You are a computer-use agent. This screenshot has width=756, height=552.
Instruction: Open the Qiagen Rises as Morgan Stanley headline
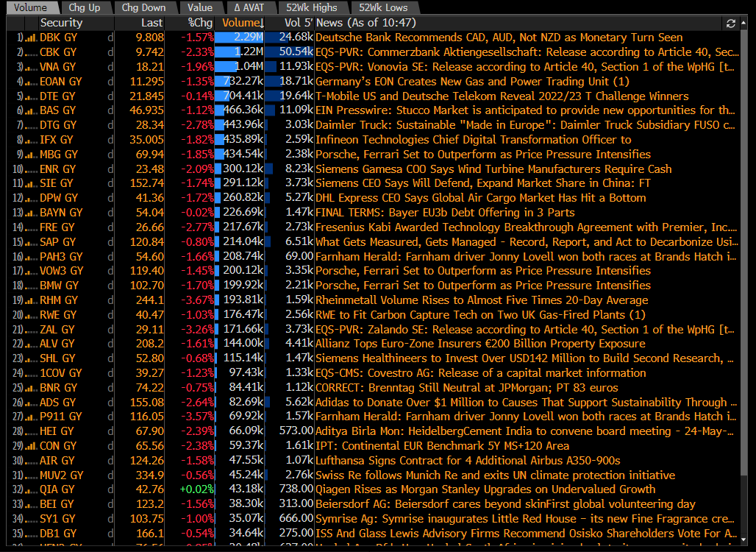pyautogui.click(x=485, y=489)
